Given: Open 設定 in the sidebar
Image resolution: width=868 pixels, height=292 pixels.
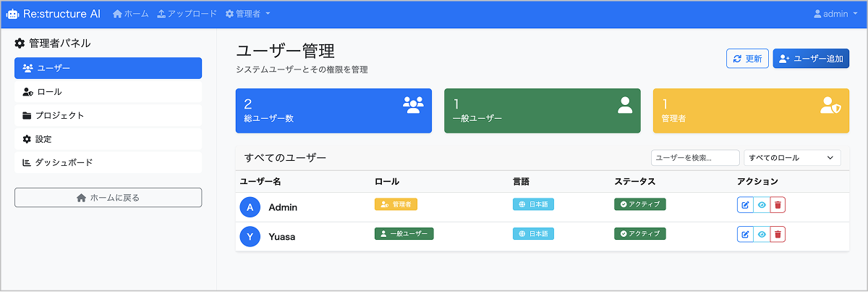Looking at the screenshot, I should [108, 139].
